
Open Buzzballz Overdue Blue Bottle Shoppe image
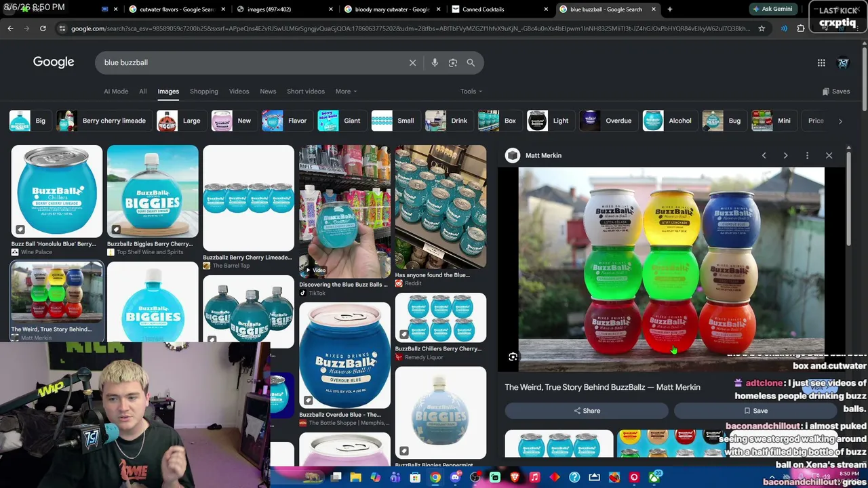click(344, 355)
